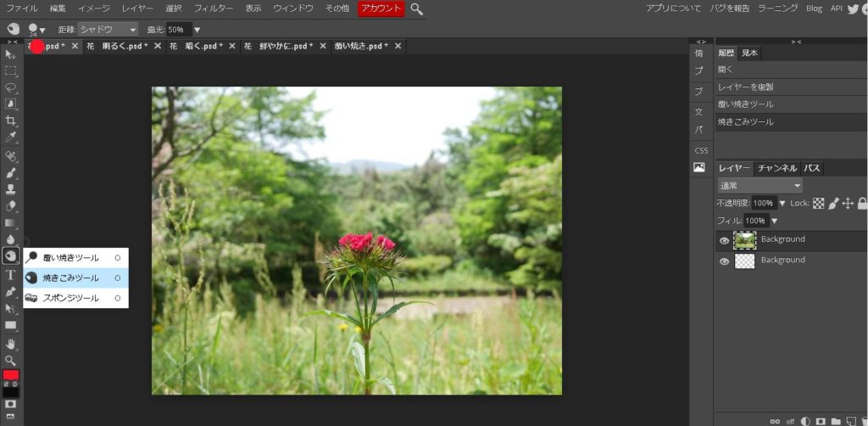Select レイヤーを複製 history entry
The image size is (868, 426).
coord(745,87)
